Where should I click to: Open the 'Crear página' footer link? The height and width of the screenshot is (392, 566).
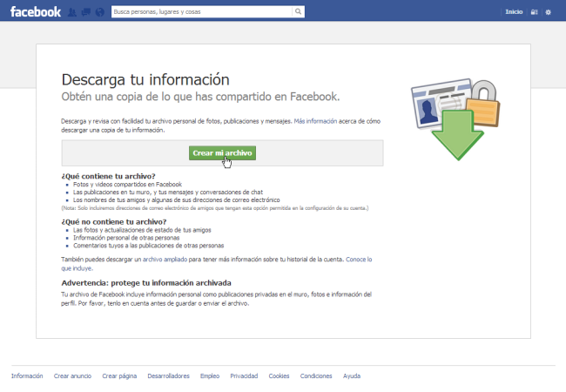(119, 375)
